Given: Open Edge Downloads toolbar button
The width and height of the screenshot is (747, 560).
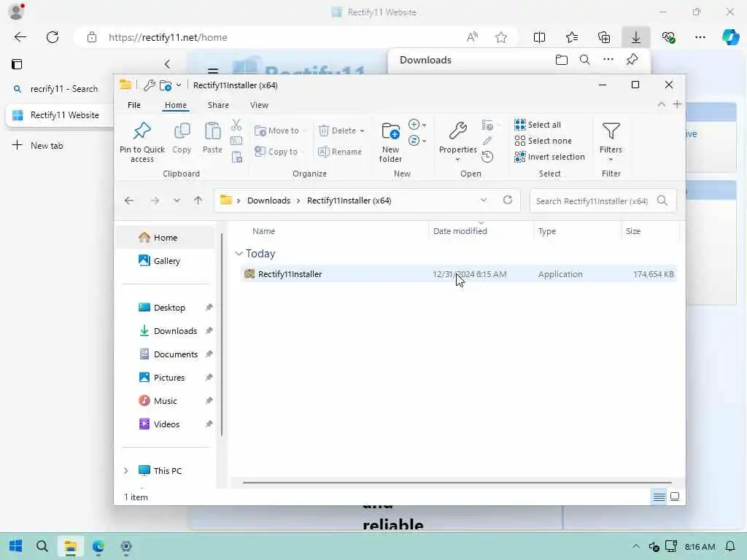Looking at the screenshot, I should (x=636, y=37).
